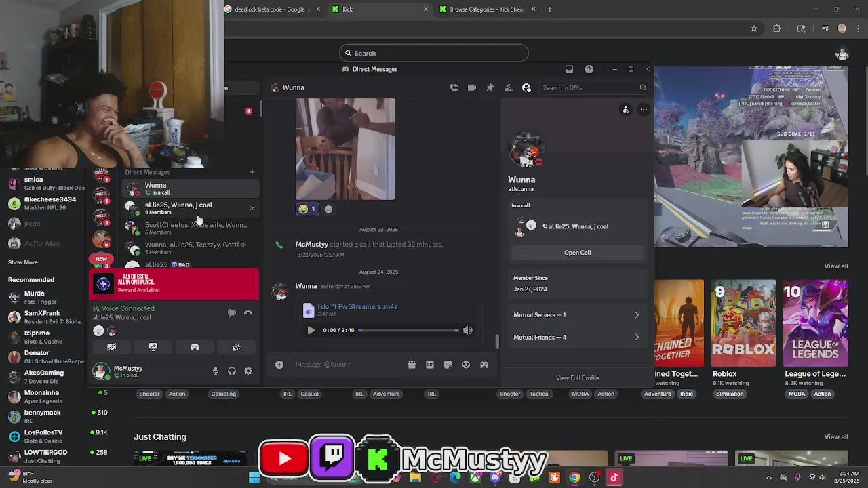This screenshot has height=488, width=868.
Task: Click the Kick search box
Action: tap(434, 53)
